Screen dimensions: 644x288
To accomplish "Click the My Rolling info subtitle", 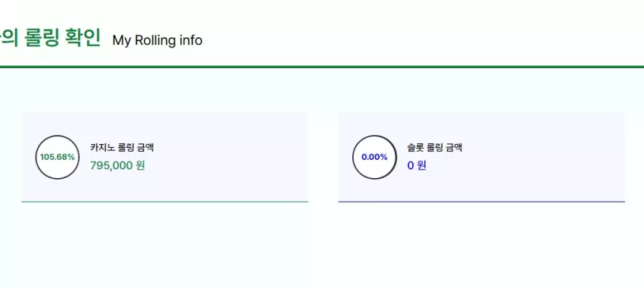I will (158, 40).
